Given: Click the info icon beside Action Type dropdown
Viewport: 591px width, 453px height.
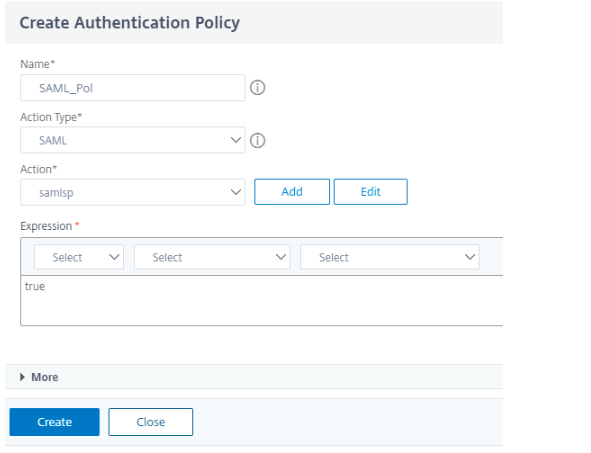Looking at the screenshot, I should 257,141.
